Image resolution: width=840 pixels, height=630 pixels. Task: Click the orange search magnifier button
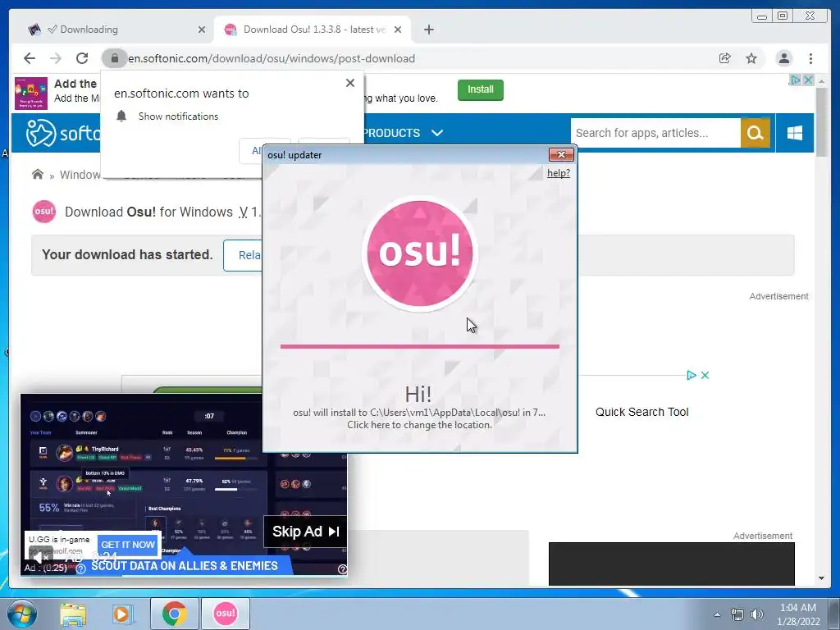coord(756,133)
